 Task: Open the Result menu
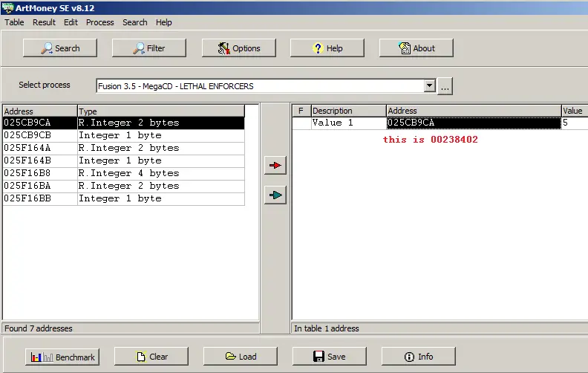(x=44, y=22)
